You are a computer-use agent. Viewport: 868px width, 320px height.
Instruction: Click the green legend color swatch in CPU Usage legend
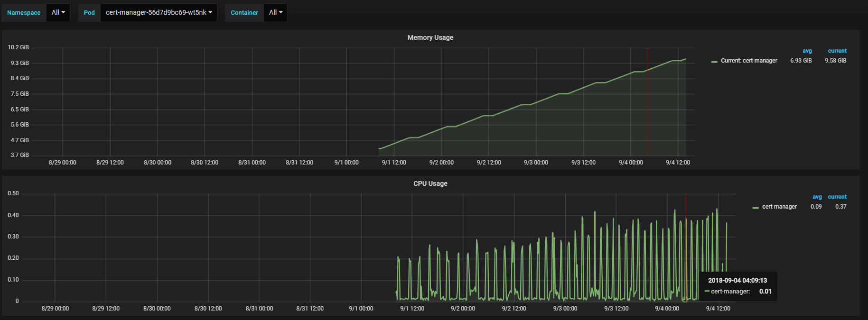click(756, 208)
